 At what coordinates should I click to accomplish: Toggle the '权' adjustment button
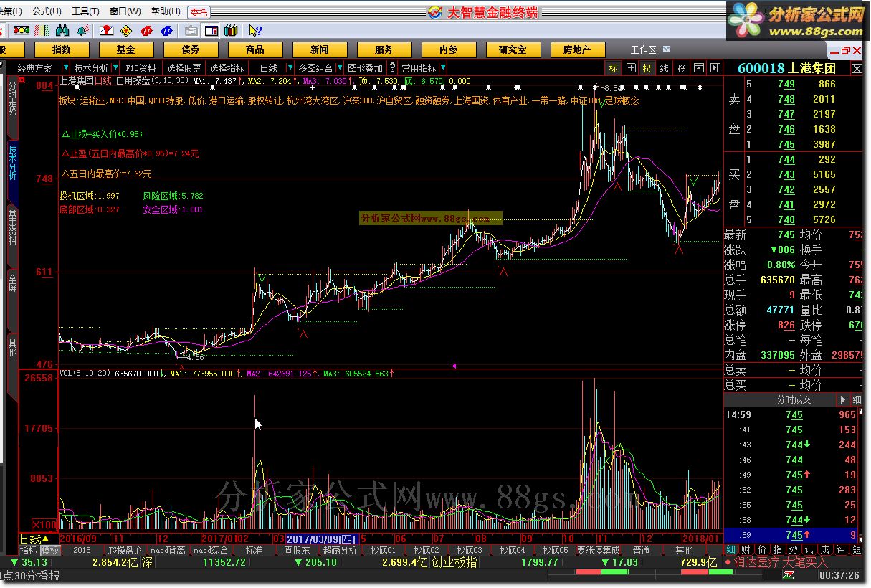pos(647,68)
